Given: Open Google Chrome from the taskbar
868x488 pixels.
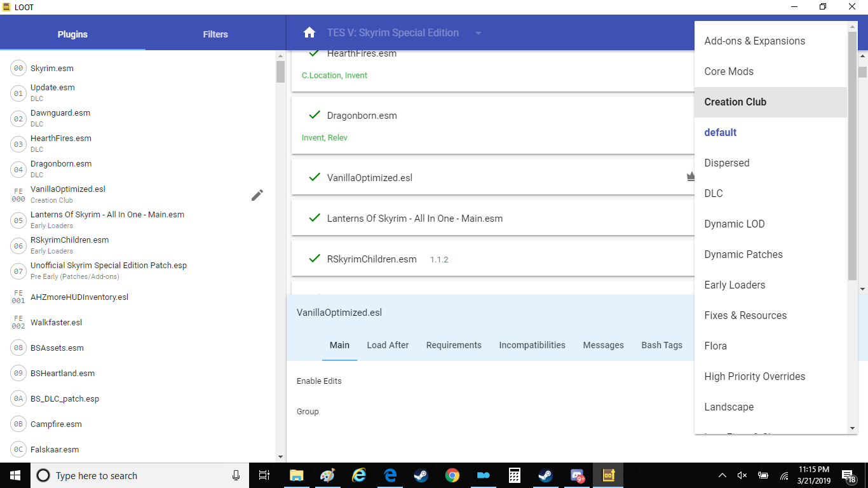Looking at the screenshot, I should pyautogui.click(x=452, y=475).
